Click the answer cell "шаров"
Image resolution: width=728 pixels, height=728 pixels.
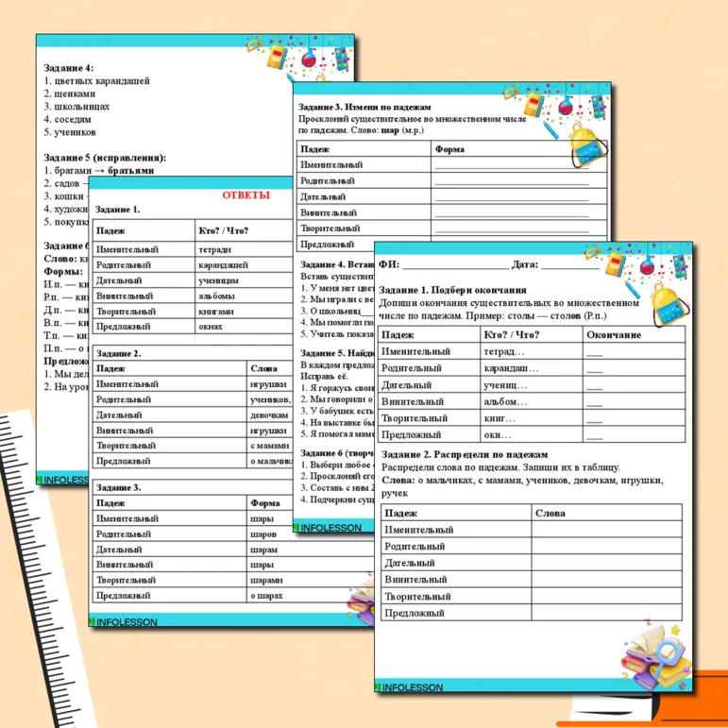263,534
